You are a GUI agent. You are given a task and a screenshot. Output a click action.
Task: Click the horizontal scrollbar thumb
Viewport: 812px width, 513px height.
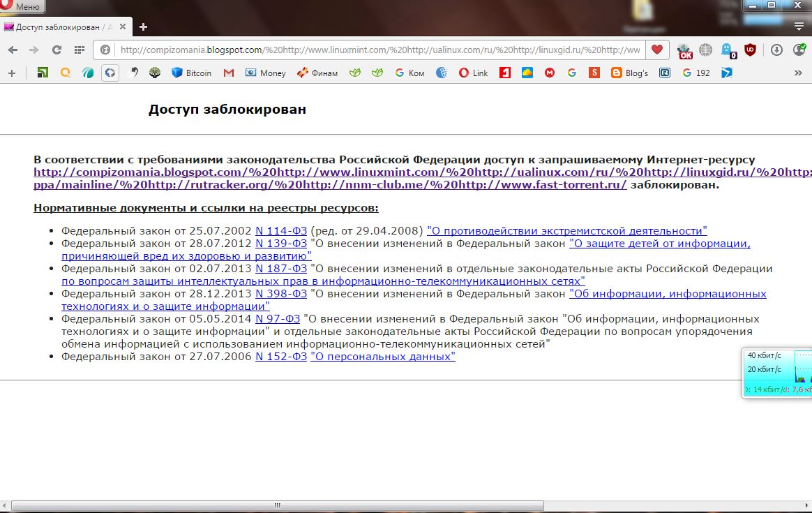277,505
